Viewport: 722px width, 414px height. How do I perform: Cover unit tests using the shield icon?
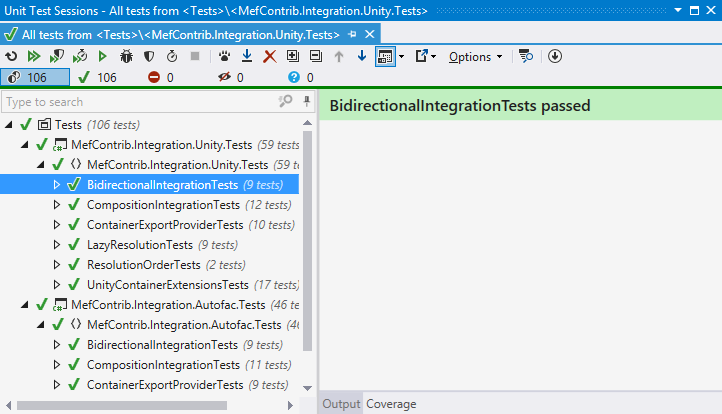tap(149, 57)
